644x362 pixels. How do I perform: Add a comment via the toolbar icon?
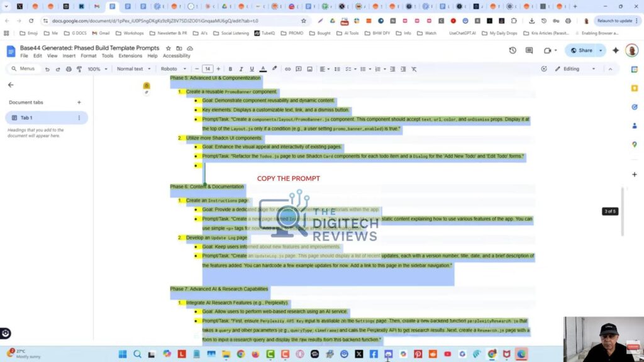click(299, 69)
